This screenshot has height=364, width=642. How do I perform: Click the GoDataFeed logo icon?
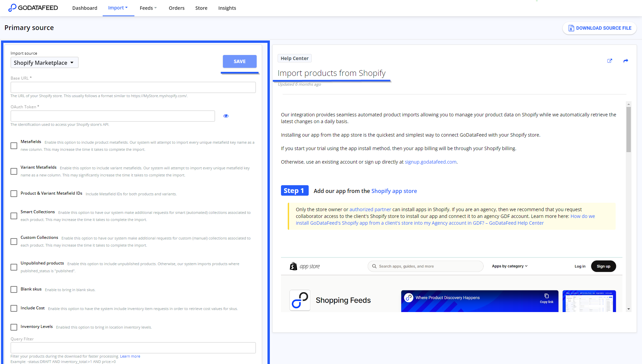pyautogui.click(x=12, y=8)
